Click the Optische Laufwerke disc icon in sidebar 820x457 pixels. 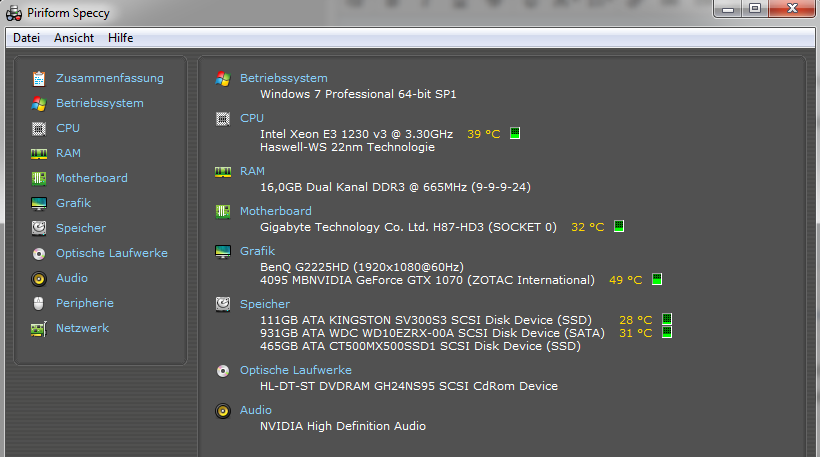[x=39, y=254]
